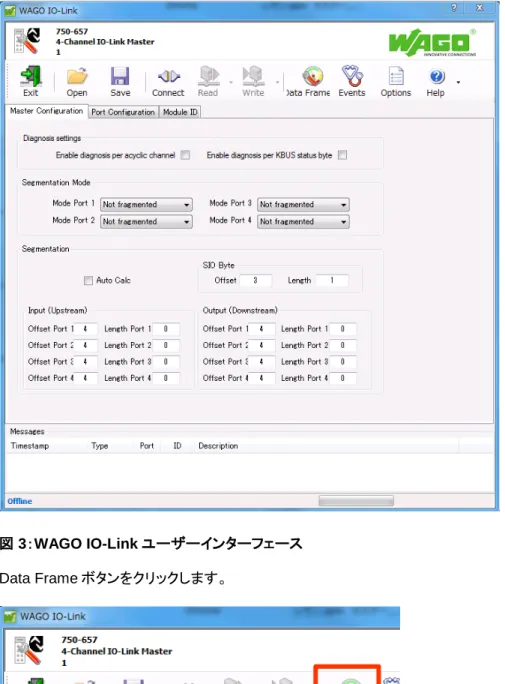Click Output Length Port 4 field
Image resolution: width=505 pixels, height=684 pixels.
(x=342, y=378)
